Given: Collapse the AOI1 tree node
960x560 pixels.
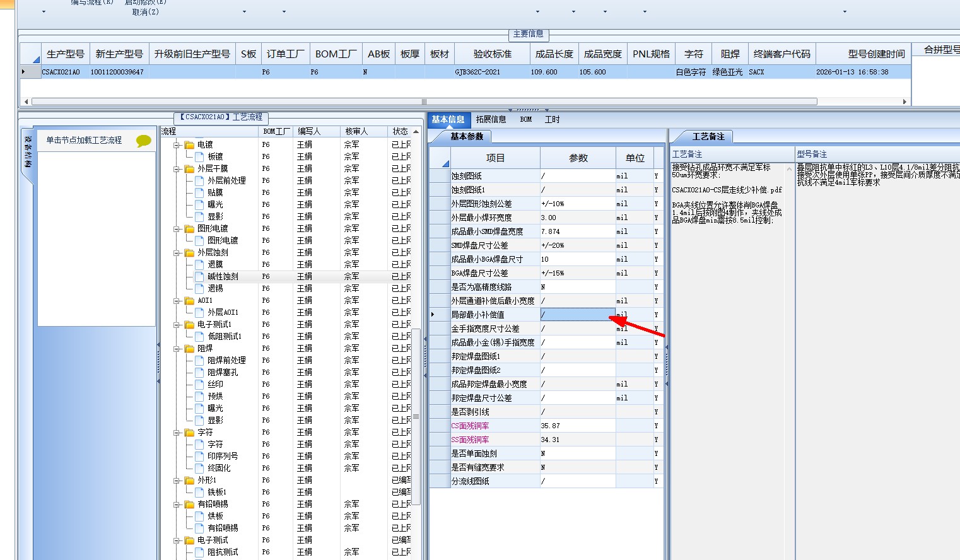Looking at the screenshot, I should click(177, 301).
